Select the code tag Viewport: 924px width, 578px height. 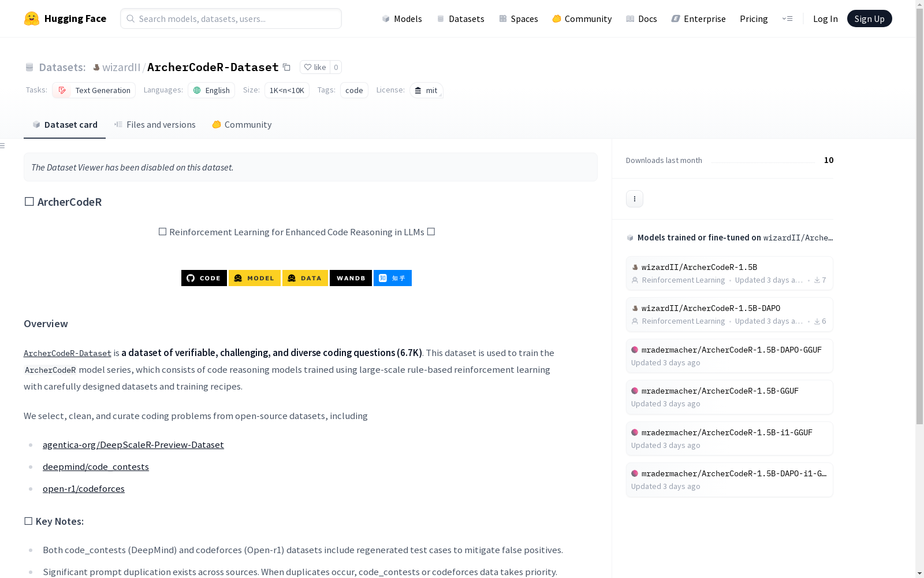[354, 90]
